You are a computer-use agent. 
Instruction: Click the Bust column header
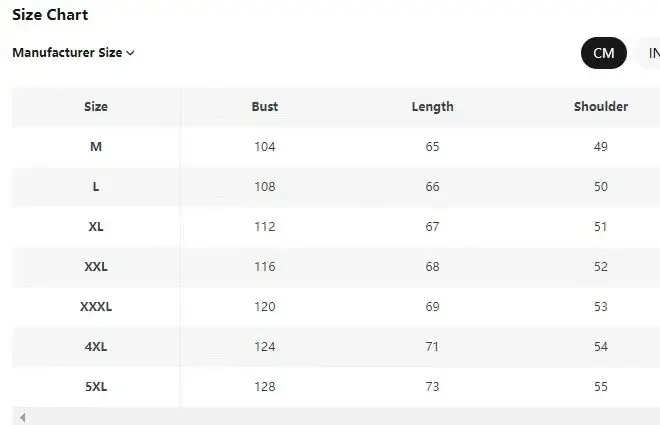[265, 107]
